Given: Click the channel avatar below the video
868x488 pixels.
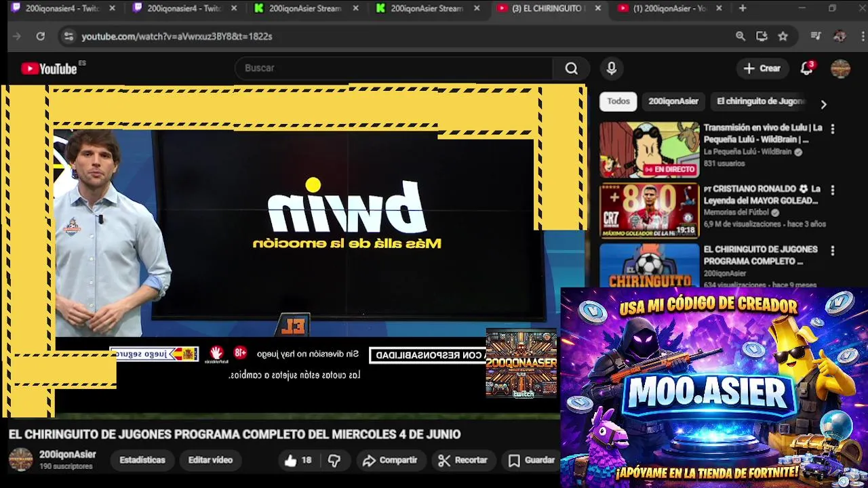Looking at the screenshot, I should tap(20, 460).
